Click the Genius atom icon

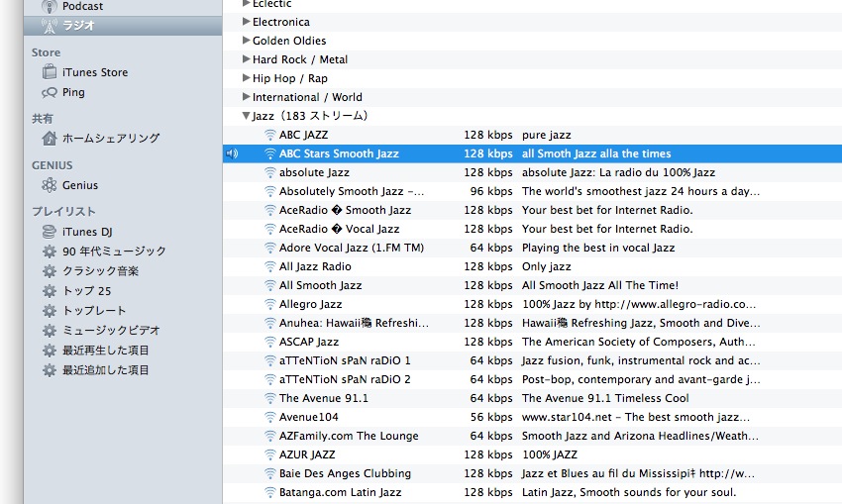tap(50, 185)
